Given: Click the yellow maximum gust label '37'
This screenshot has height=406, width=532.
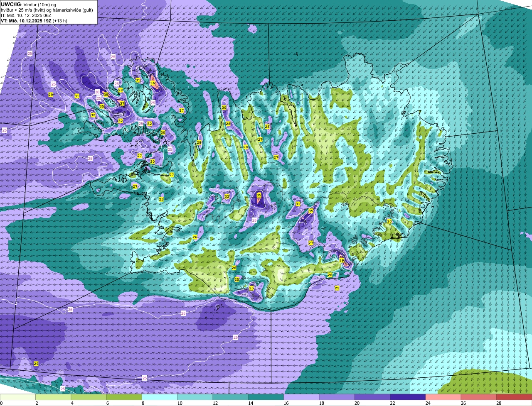Looking at the screenshot, I should [x=122, y=103].
